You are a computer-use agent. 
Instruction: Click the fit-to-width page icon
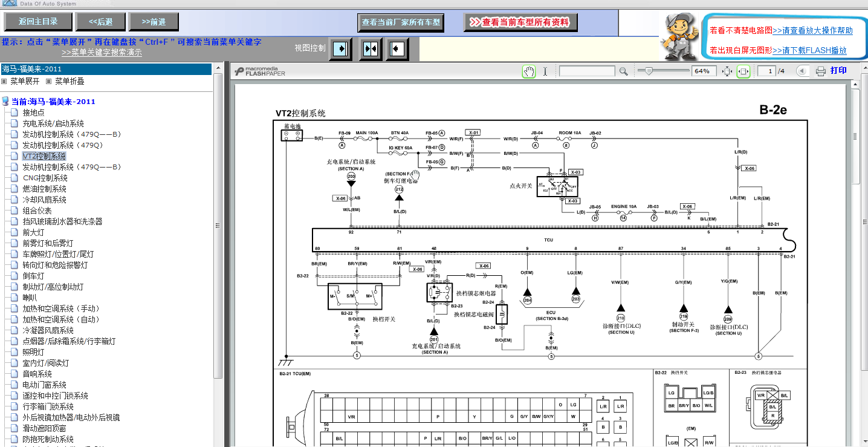743,71
